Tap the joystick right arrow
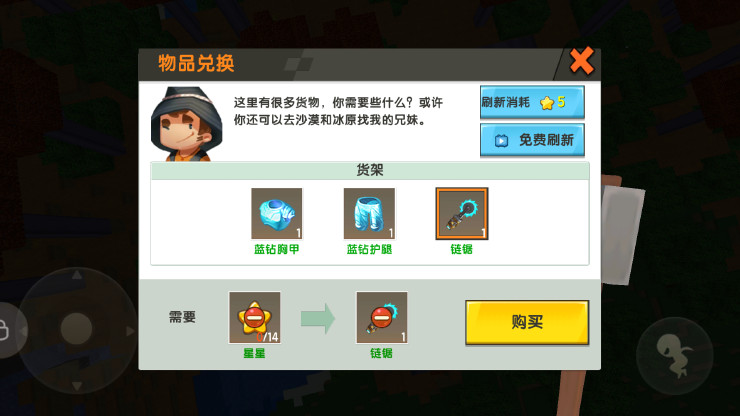Image resolution: width=740 pixels, height=416 pixels. (x=130, y=331)
